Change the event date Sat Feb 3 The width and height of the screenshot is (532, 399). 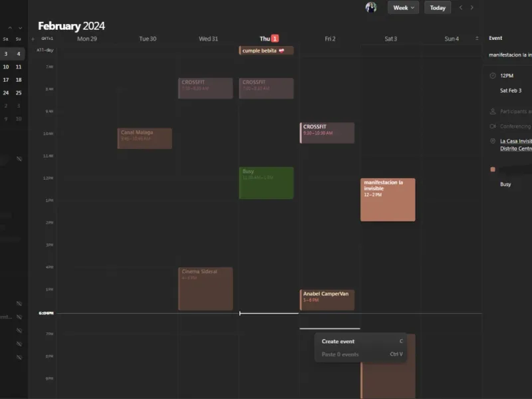point(511,90)
